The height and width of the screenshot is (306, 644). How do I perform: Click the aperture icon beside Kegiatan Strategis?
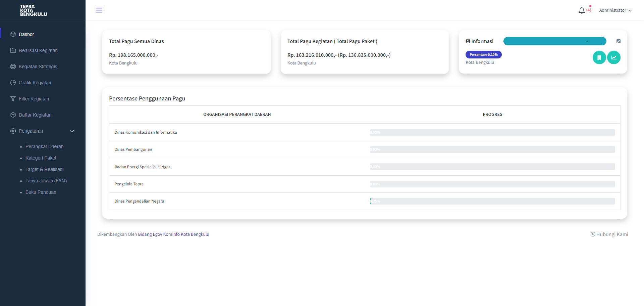[13, 67]
